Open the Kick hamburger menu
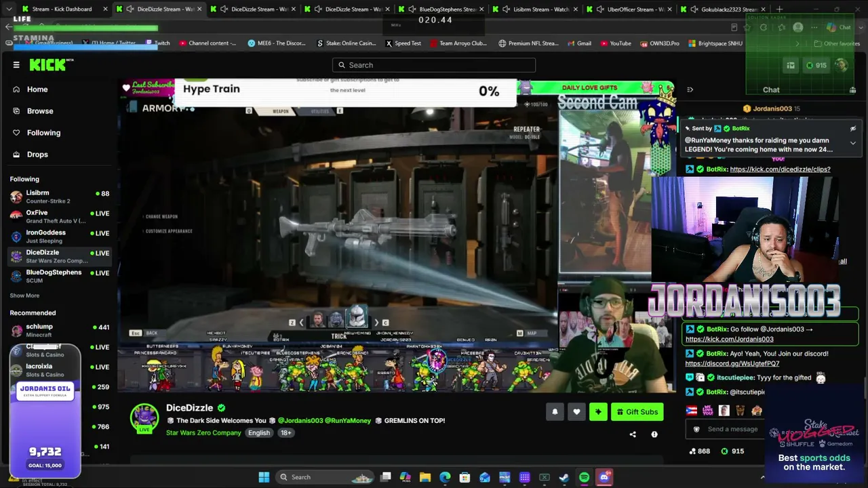Screen dimensions: 868x488 click(x=16, y=65)
